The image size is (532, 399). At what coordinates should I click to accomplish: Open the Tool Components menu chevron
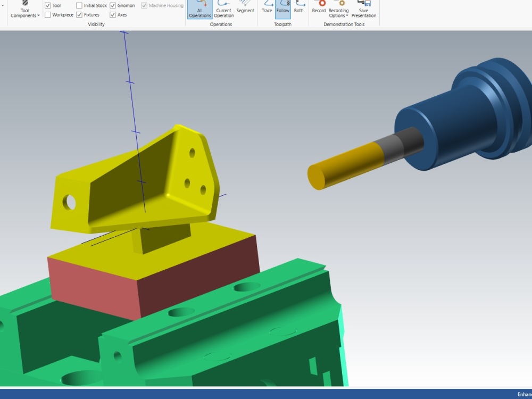click(37, 15)
